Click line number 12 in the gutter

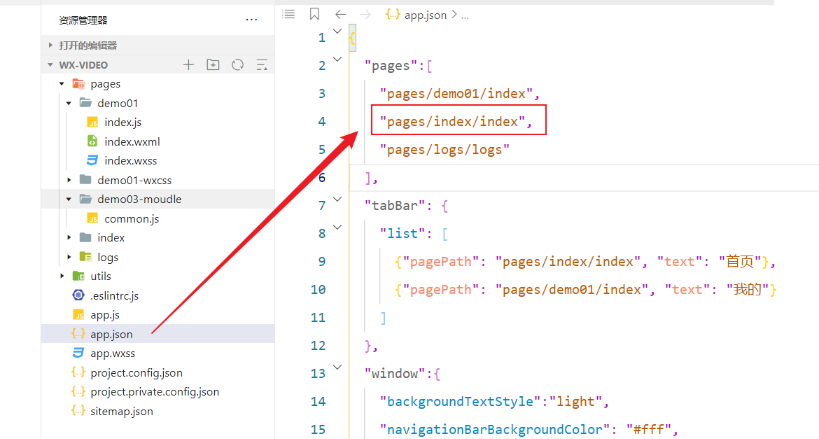[318, 345]
